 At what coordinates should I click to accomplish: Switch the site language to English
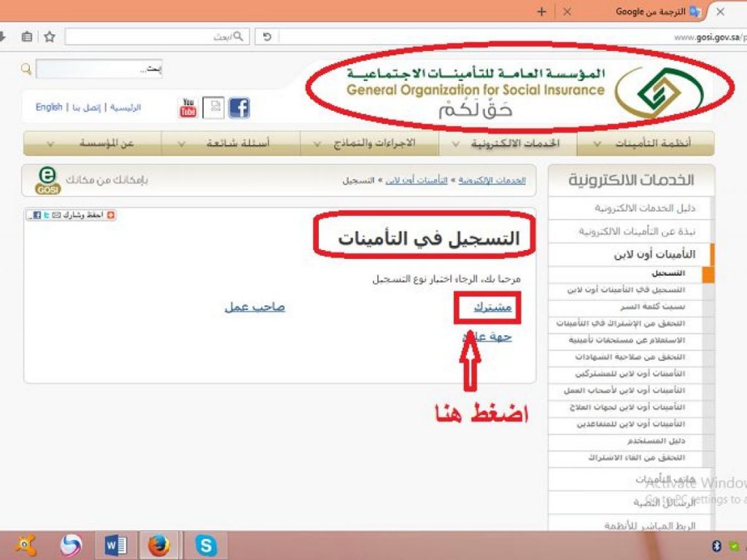tap(49, 107)
